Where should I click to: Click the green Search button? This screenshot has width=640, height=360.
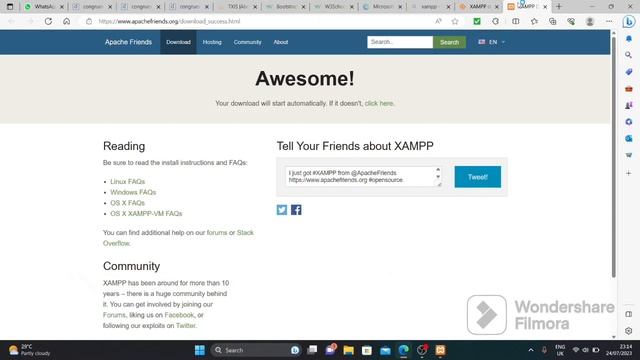pyautogui.click(x=449, y=42)
